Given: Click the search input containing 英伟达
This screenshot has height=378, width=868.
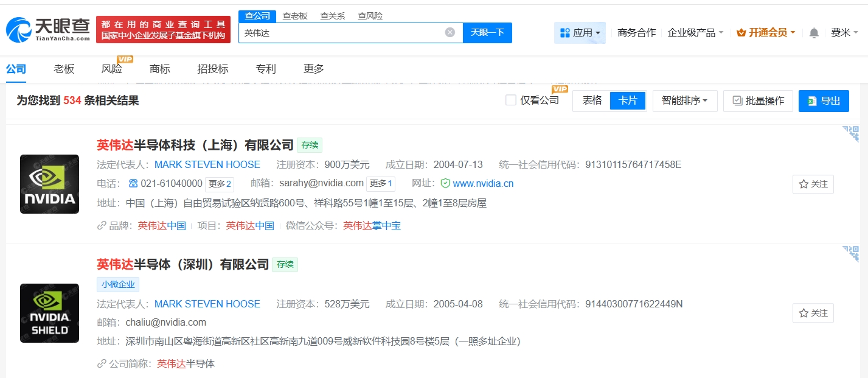Looking at the screenshot, I should (x=350, y=33).
